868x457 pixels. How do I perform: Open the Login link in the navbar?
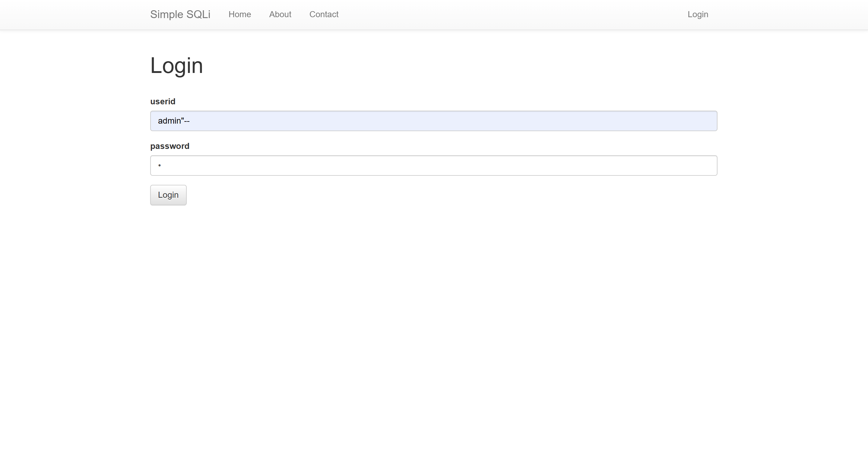pos(698,14)
